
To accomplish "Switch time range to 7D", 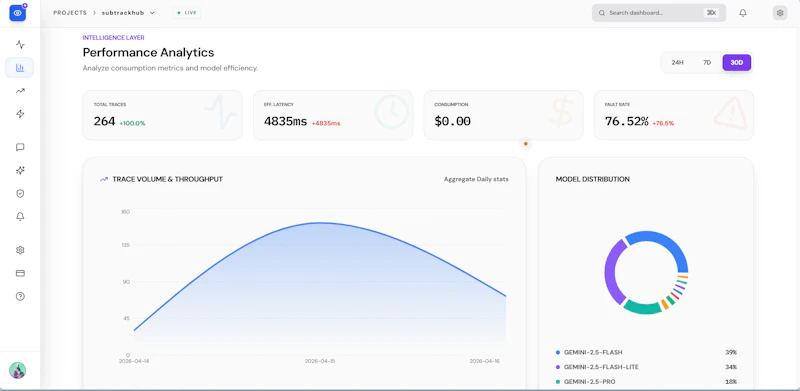I will coord(707,63).
